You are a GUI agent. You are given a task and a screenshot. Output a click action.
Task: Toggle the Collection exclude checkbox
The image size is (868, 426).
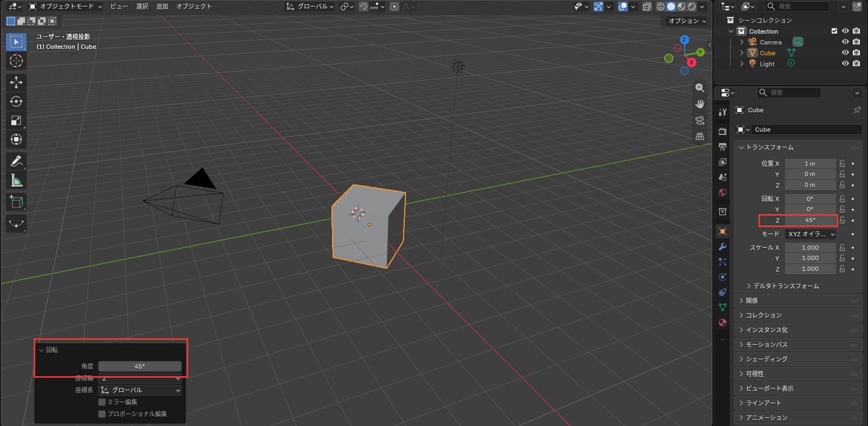coord(834,31)
